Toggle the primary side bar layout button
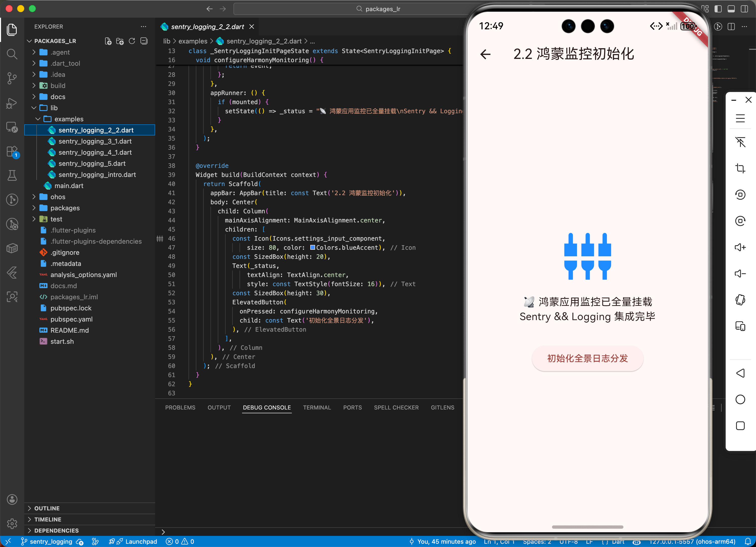The width and height of the screenshot is (756, 547). pos(718,9)
